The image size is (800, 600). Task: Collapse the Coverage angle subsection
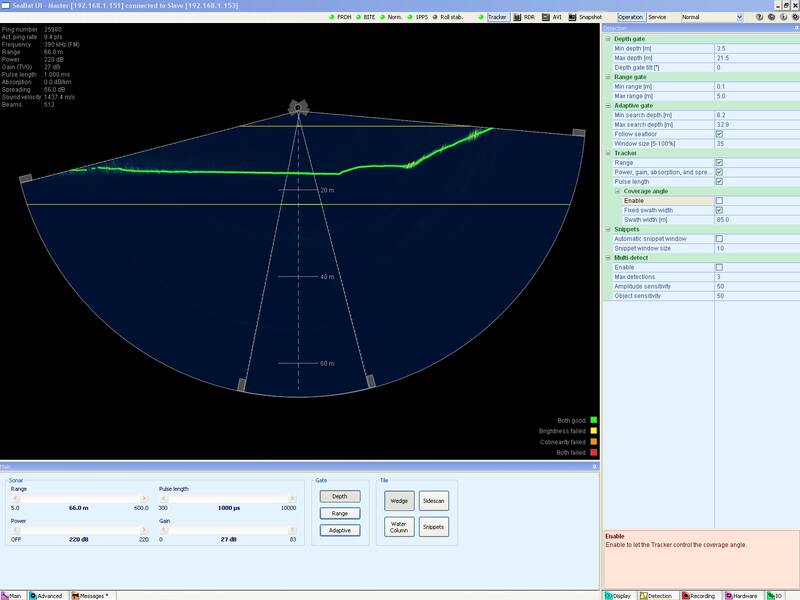click(x=618, y=191)
